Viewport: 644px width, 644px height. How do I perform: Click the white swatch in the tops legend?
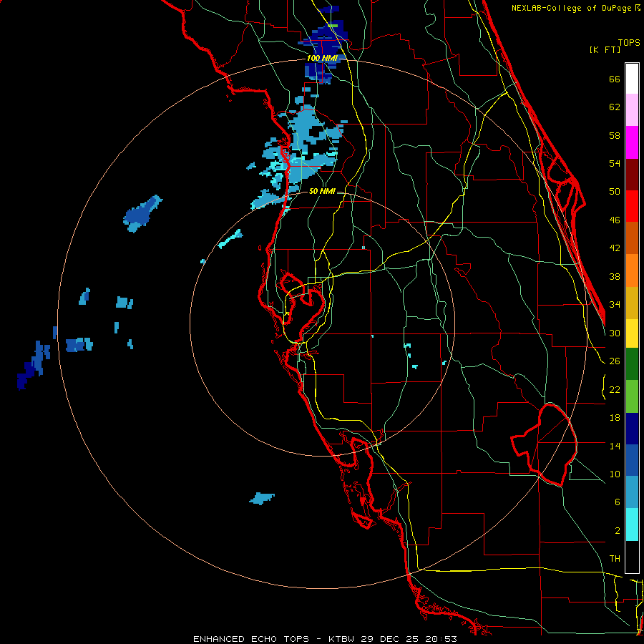click(x=632, y=79)
